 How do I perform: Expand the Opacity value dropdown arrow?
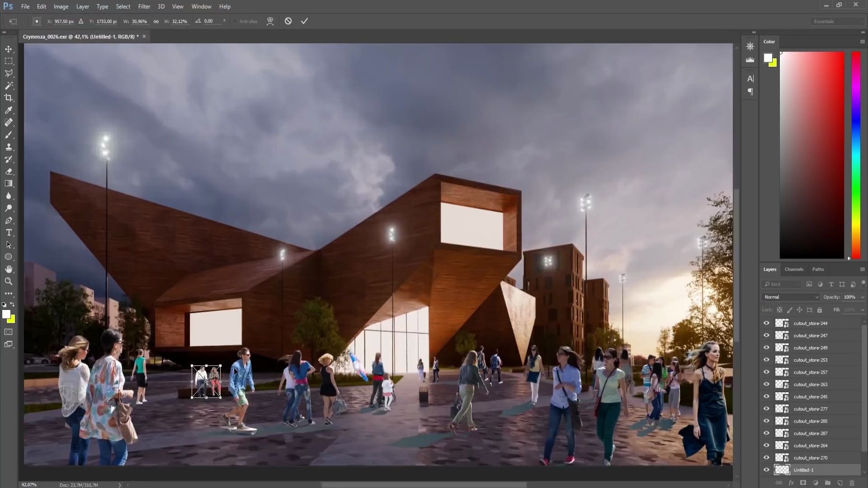(862, 297)
